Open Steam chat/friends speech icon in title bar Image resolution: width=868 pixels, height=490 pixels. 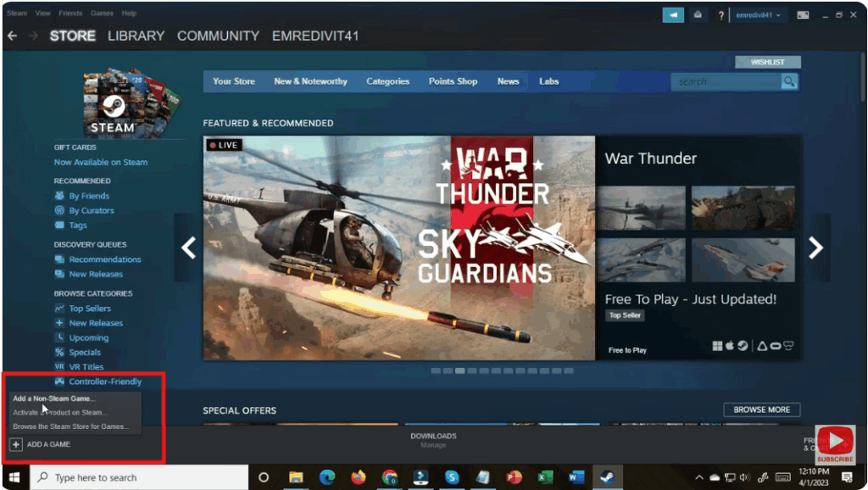pyautogui.click(x=673, y=14)
